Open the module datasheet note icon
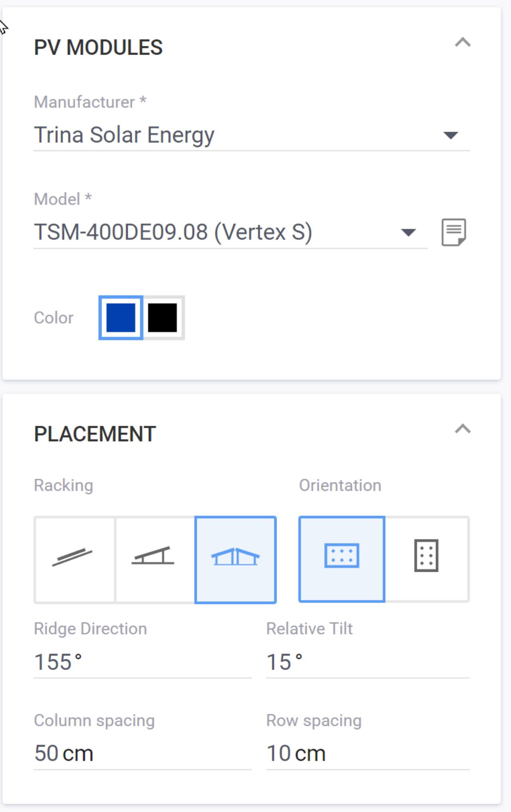The image size is (511, 812). (454, 232)
